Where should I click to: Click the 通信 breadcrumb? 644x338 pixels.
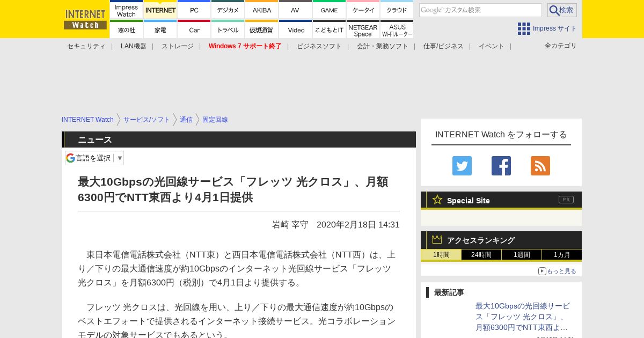click(186, 120)
